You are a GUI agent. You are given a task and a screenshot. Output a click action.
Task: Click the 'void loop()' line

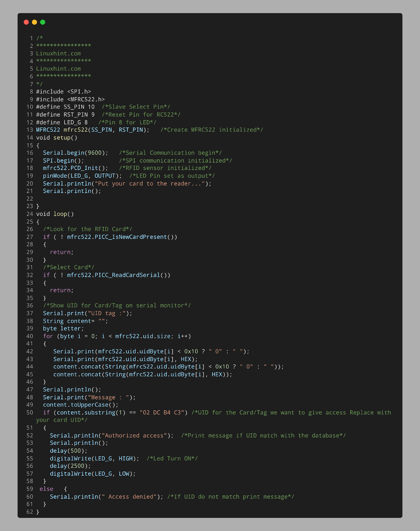[x=55, y=214]
